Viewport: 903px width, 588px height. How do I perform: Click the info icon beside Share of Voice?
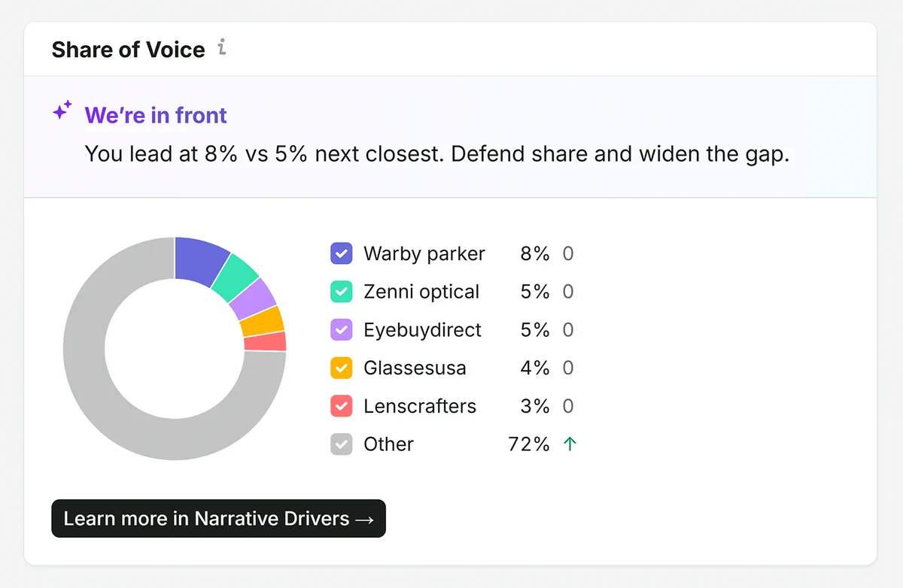(x=221, y=48)
